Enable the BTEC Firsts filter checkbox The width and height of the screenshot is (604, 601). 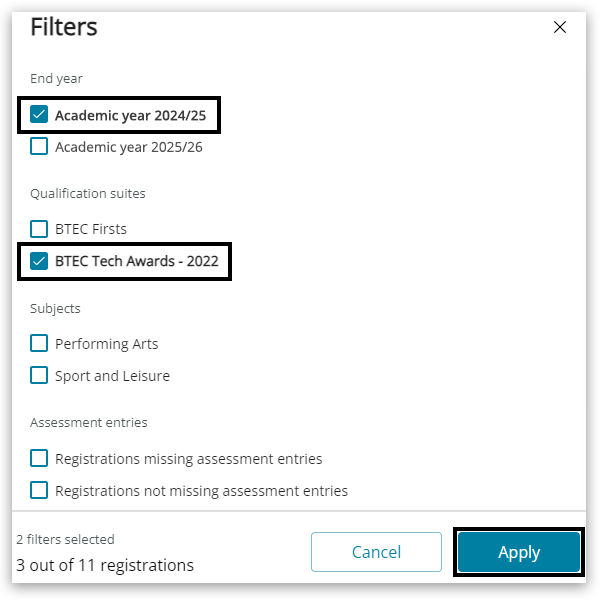(39, 229)
